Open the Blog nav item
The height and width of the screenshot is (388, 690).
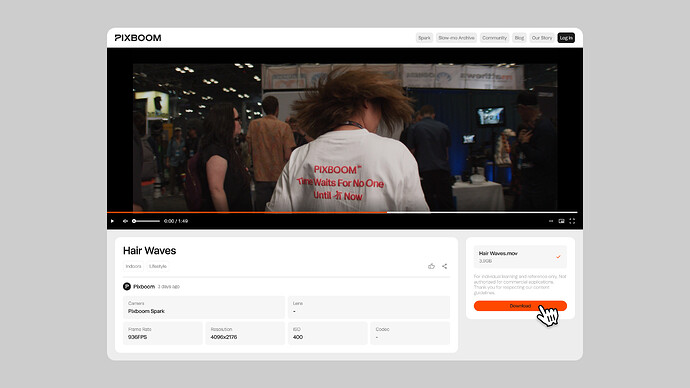(x=519, y=38)
